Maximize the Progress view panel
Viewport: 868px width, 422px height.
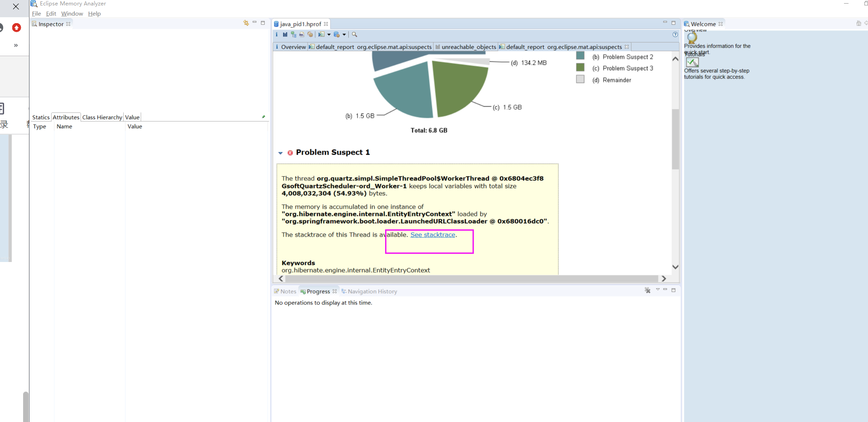coord(673,290)
